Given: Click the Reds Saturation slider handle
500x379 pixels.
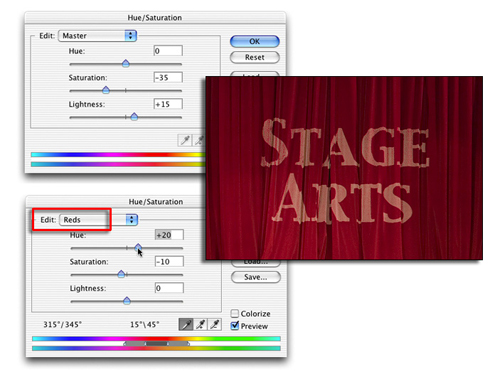Looking at the screenshot, I should (121, 274).
